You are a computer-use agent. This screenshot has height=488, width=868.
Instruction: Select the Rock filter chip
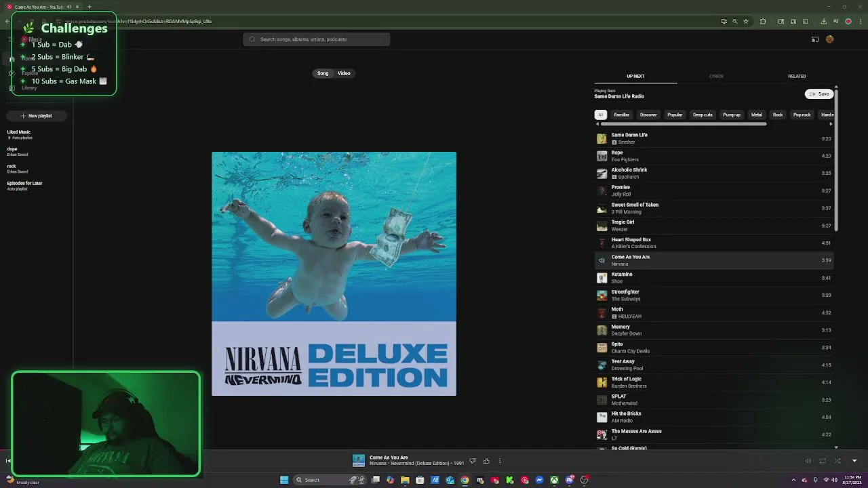[778, 115]
